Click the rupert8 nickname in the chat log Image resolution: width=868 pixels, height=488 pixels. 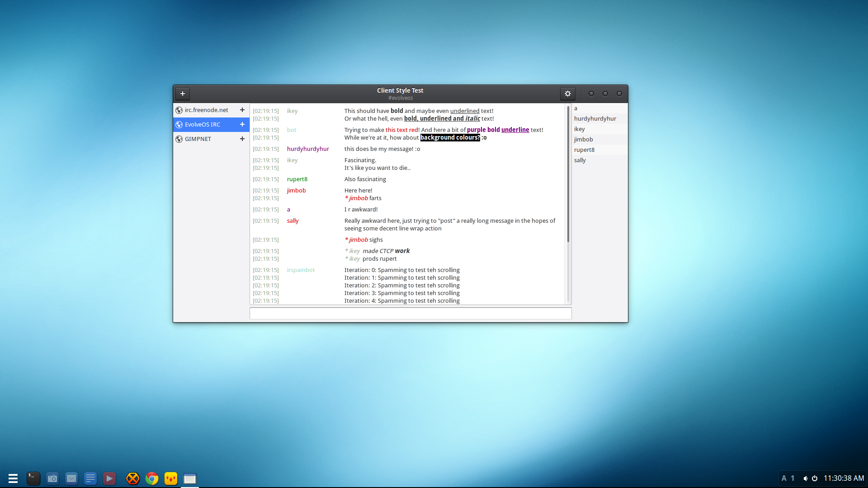[x=297, y=179]
